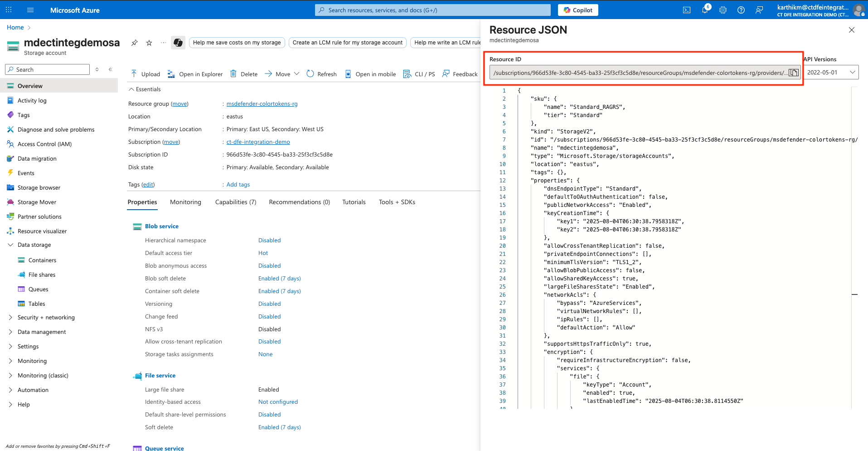Launch Cloud Shell from the top bar

687,10
